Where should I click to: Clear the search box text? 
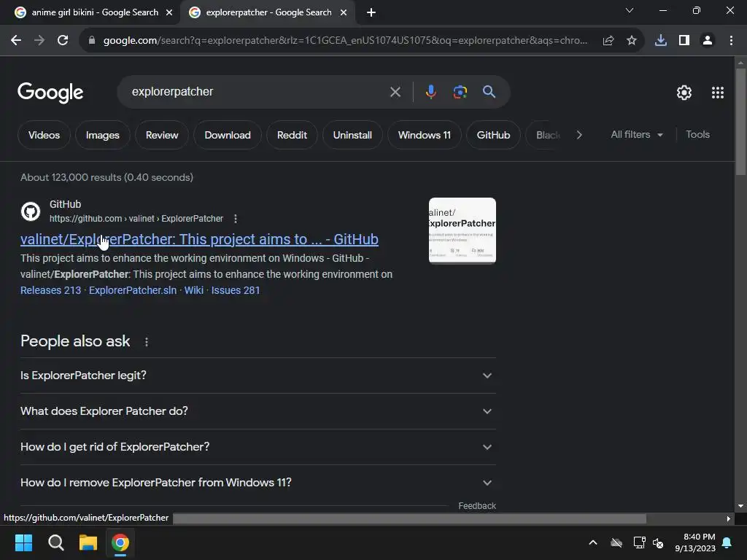(395, 92)
